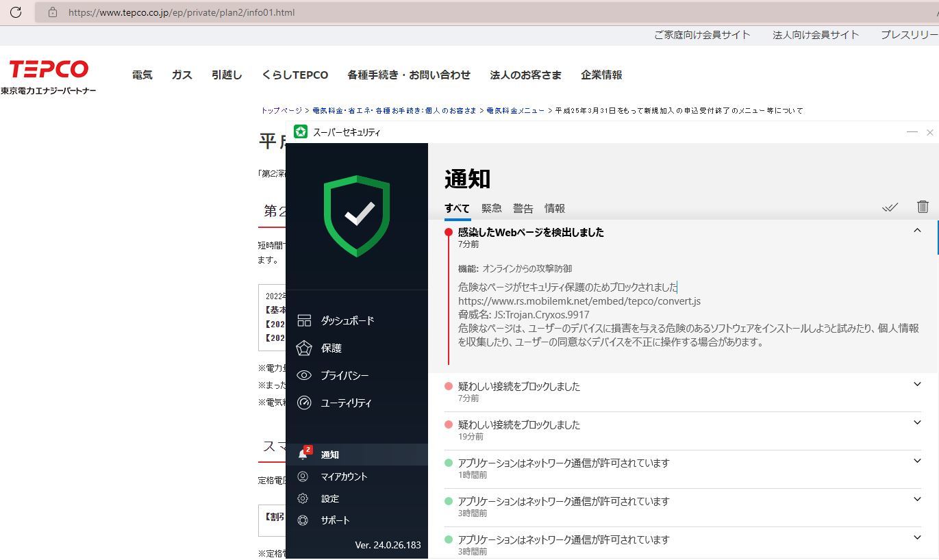Switch to the 緊急 tab
This screenshot has width=939, height=560.
tap(491, 208)
